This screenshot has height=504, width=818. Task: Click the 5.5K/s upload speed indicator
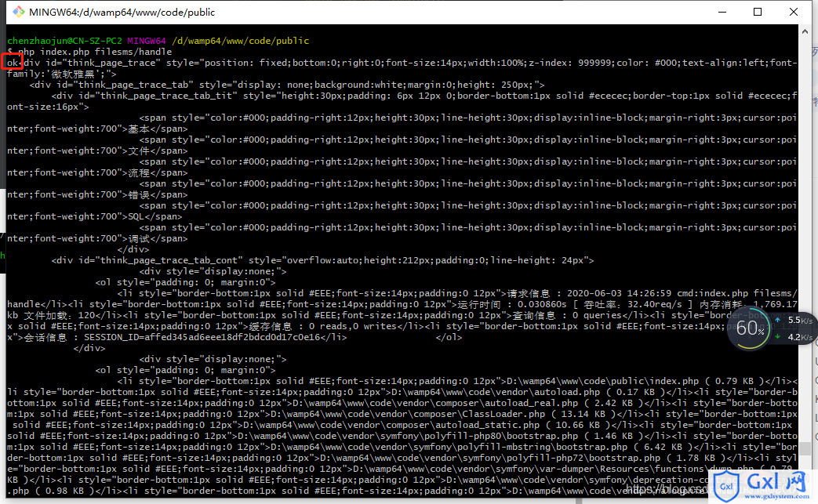tap(795, 320)
